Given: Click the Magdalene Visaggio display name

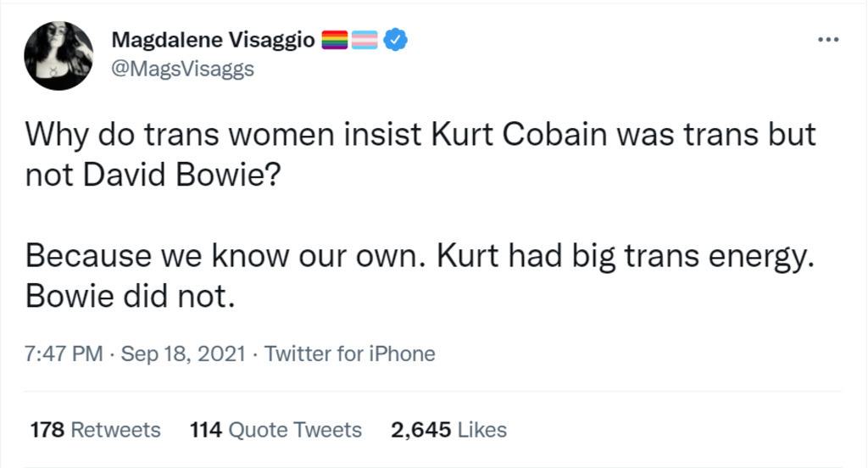Looking at the screenshot, I should [213, 40].
